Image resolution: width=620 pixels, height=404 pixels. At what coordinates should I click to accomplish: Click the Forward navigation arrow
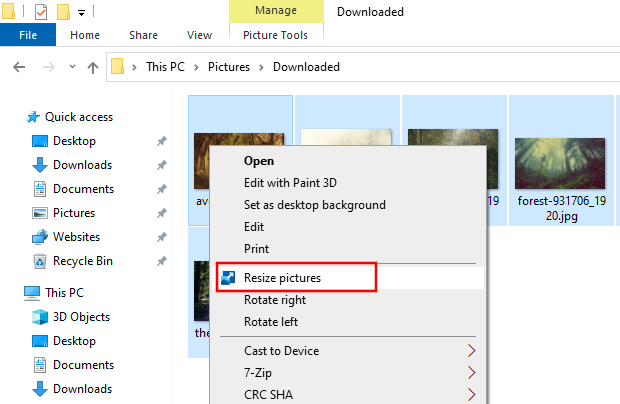[49, 67]
